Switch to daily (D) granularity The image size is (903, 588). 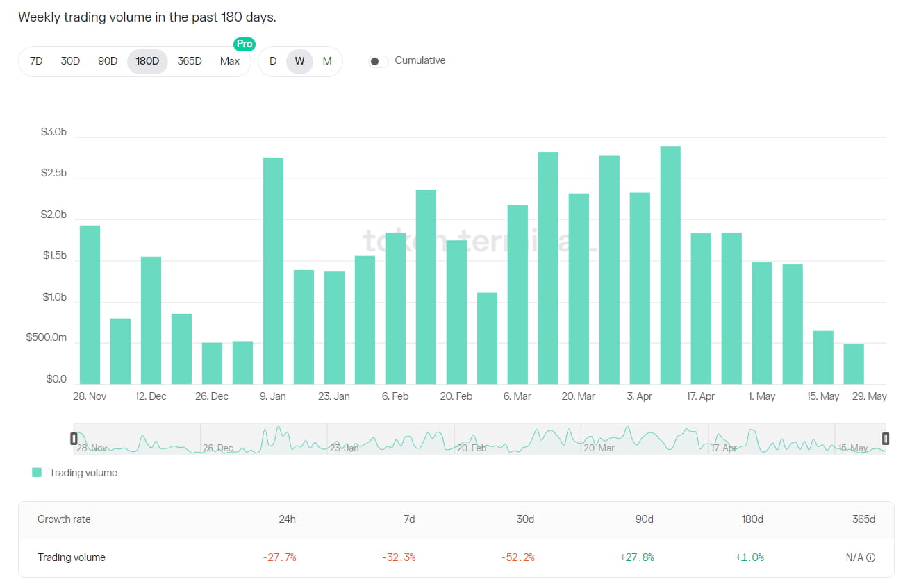[x=273, y=61]
